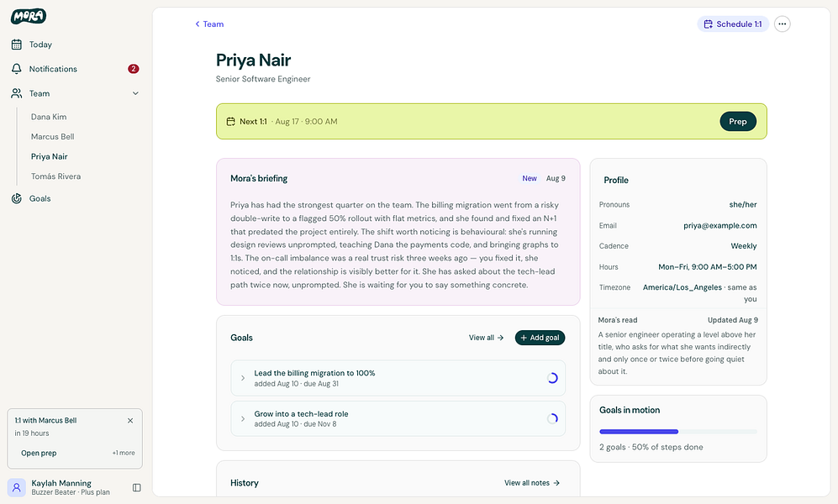Screen dimensions: 838x504
Task: Toggle the sidebar collapse panel icon
Action: [137, 487]
